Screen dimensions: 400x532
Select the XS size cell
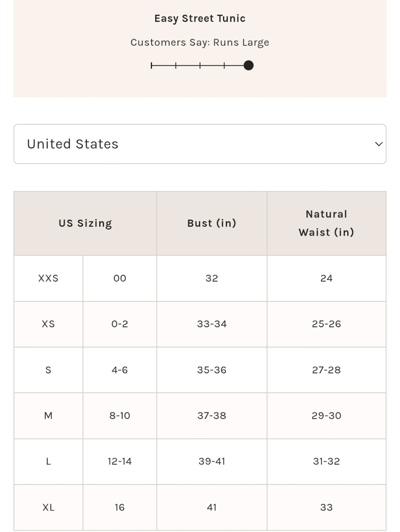[x=48, y=324]
